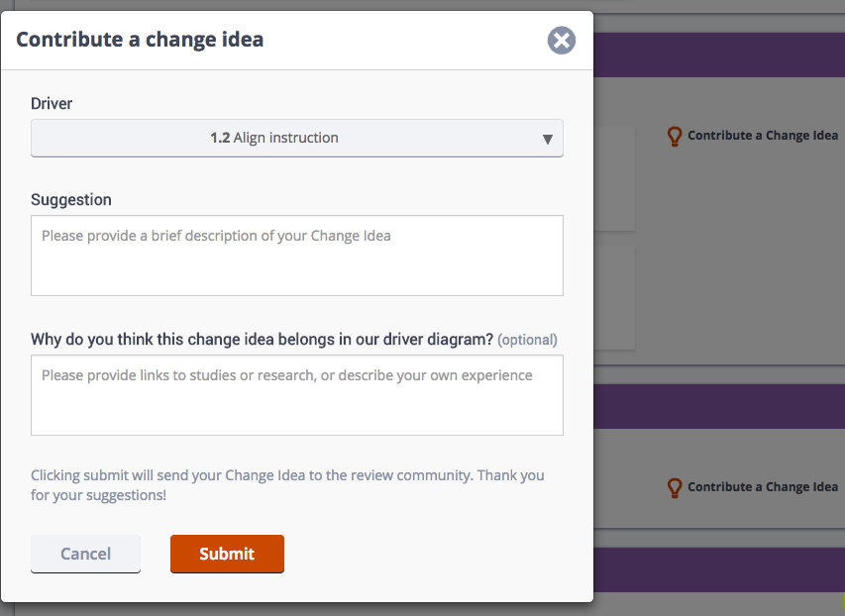
Task: Click the middle purple section header bar
Action: coord(719,406)
